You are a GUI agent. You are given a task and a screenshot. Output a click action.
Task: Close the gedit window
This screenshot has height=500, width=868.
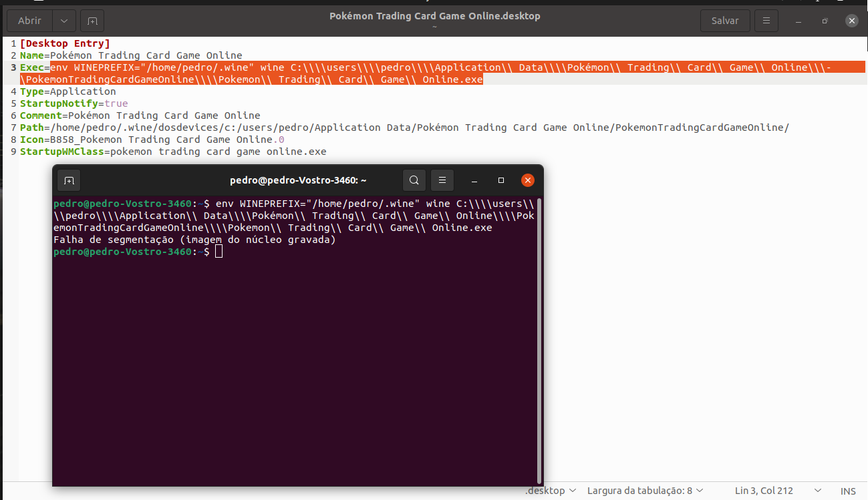(x=851, y=21)
